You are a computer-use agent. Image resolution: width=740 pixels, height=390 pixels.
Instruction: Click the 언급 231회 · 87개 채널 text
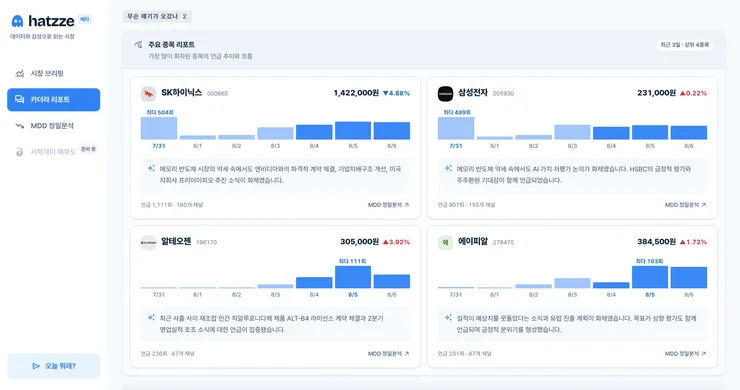tap(464, 354)
